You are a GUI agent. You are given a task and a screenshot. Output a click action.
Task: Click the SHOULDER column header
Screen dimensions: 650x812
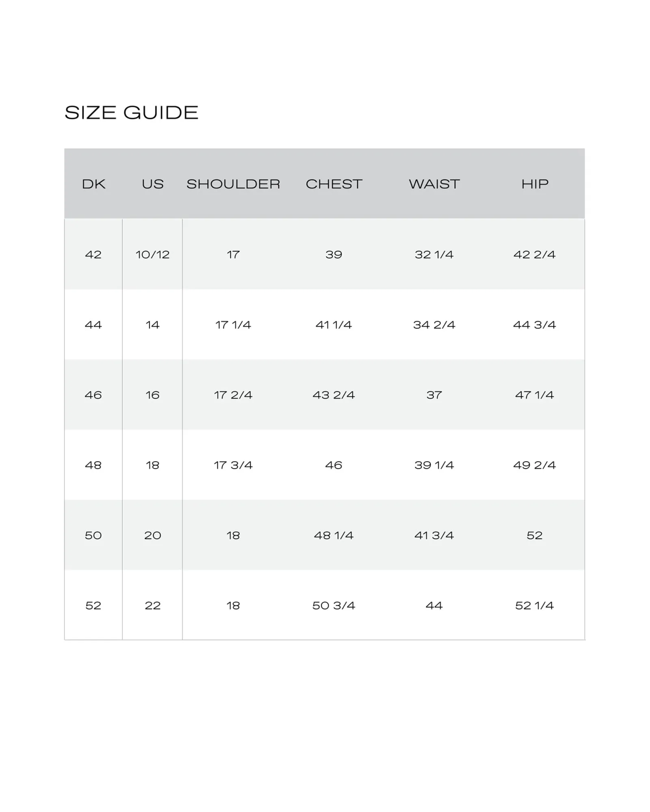(x=233, y=184)
